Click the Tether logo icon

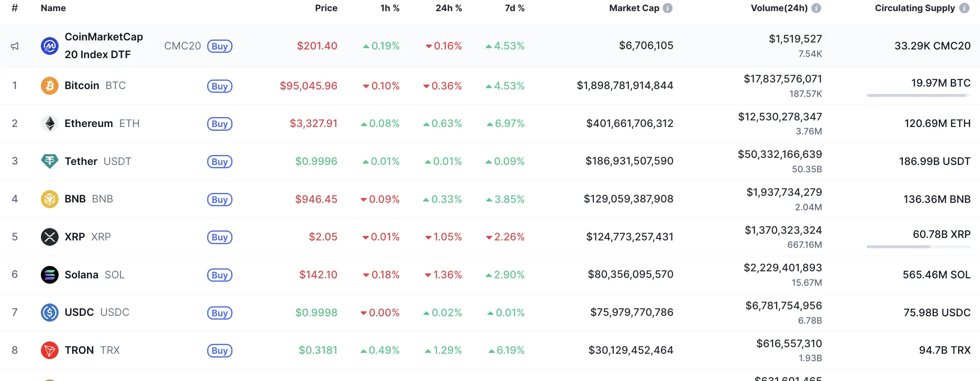click(x=50, y=161)
